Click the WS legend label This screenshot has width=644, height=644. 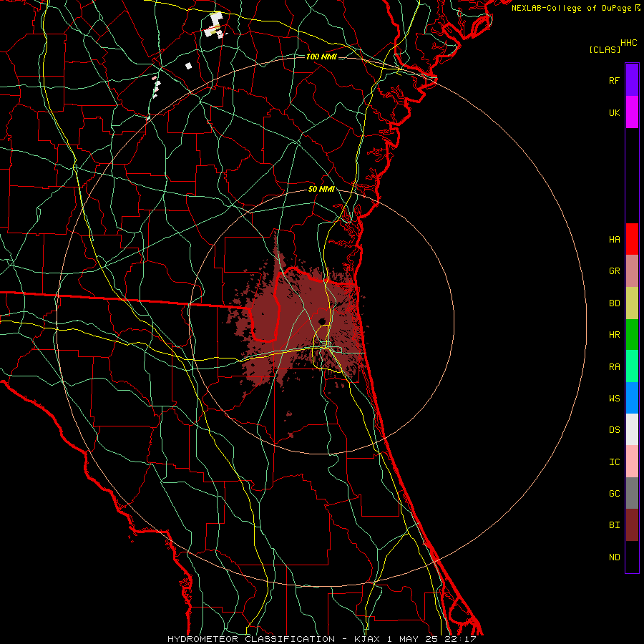tap(614, 399)
